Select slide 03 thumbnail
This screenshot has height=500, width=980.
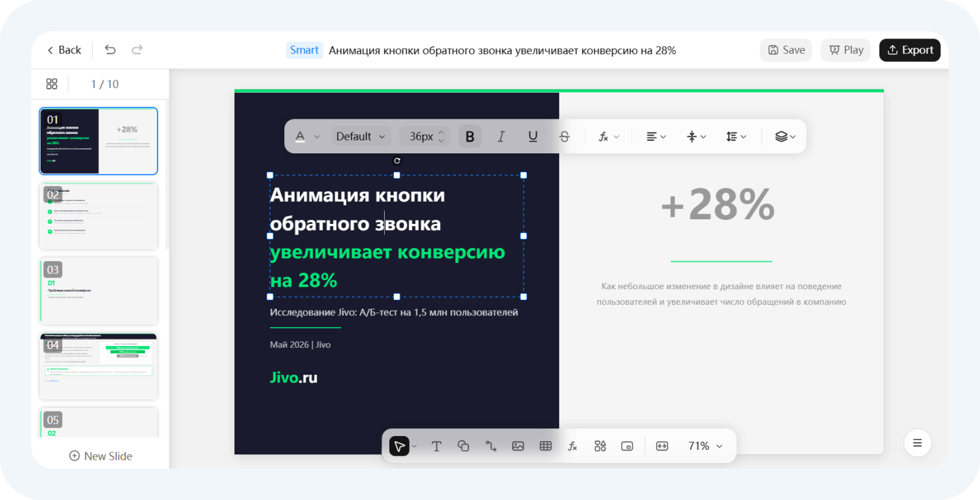99,291
